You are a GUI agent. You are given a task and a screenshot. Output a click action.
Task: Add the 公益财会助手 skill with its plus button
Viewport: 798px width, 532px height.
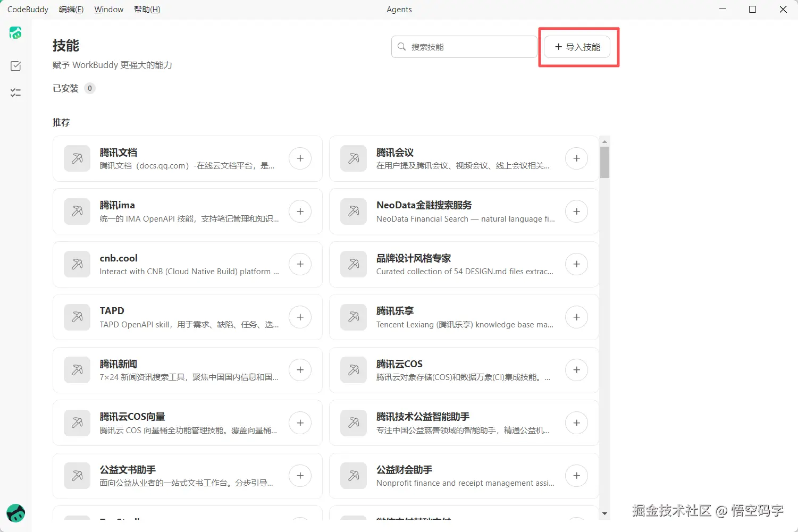pos(577,476)
